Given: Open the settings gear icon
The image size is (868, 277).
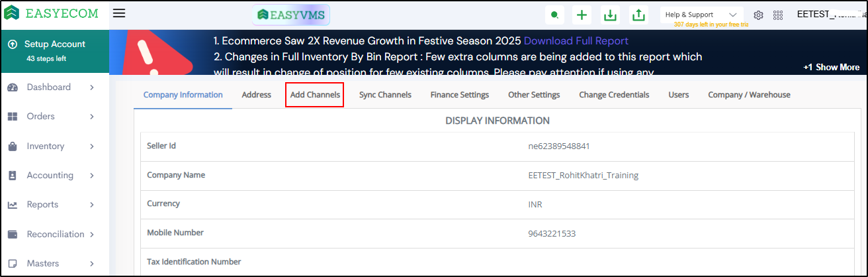Looking at the screenshot, I should pos(759,15).
